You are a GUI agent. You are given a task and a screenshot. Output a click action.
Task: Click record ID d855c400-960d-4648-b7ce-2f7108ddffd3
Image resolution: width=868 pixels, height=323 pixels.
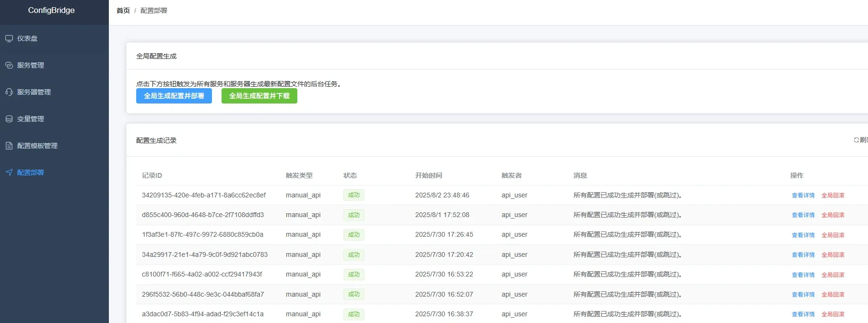203,215
